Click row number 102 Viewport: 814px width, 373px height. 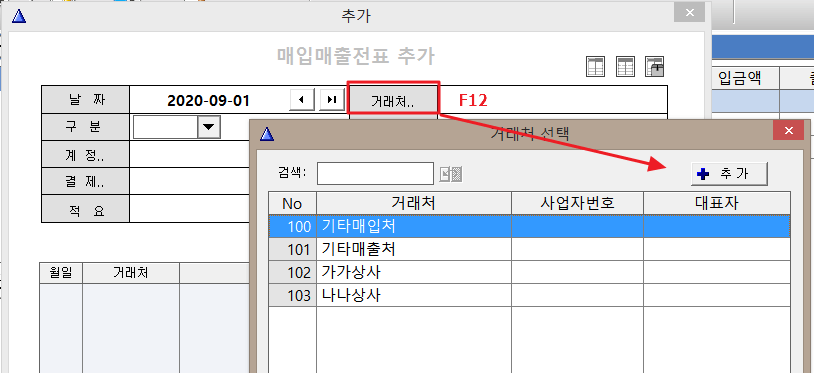click(x=293, y=272)
